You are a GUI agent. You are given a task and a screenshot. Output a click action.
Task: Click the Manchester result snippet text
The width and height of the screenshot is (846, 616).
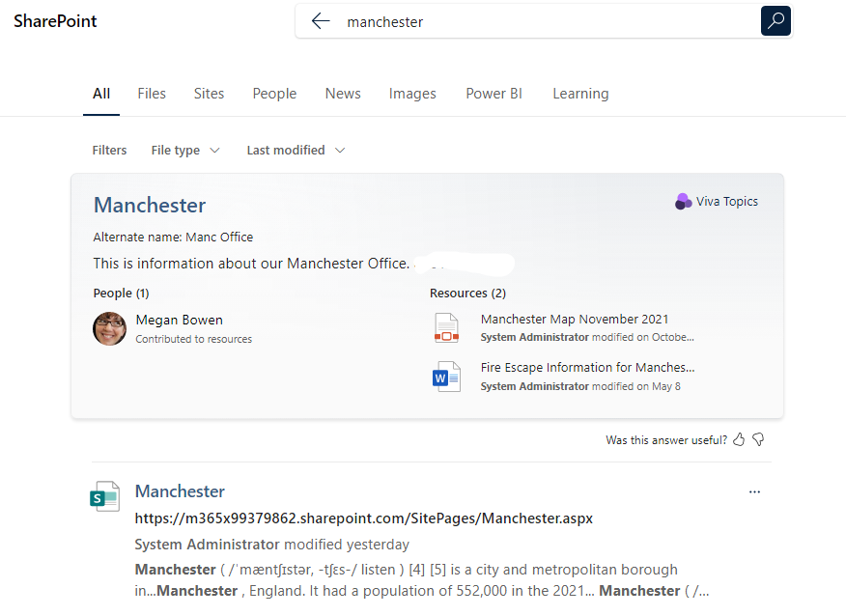click(x=422, y=580)
